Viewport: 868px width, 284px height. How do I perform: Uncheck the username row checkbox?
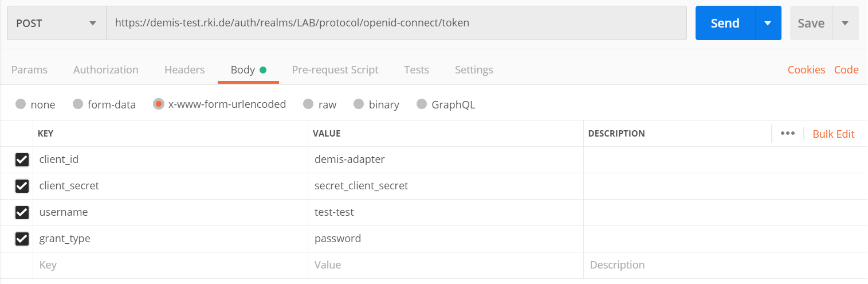click(22, 212)
